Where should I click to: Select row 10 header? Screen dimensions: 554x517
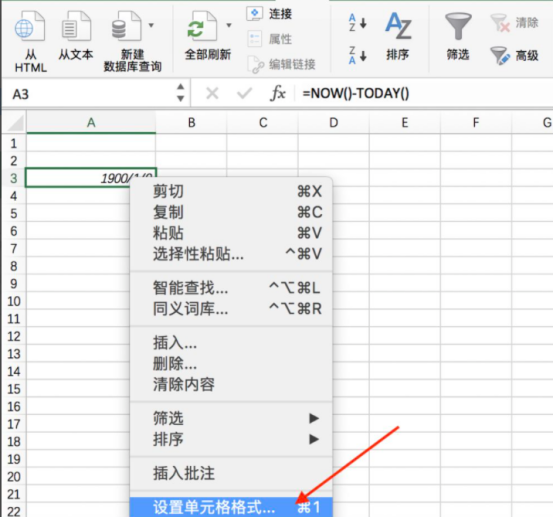click(14, 301)
